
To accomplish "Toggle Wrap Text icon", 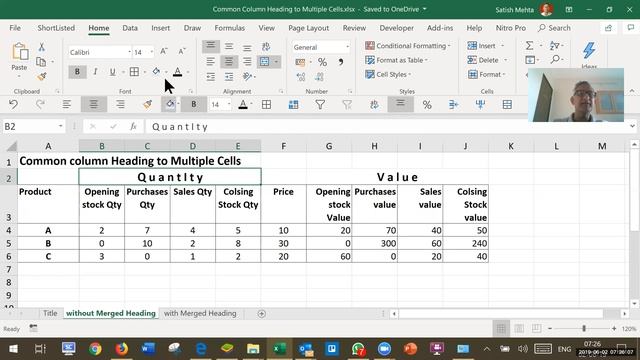I will tap(266, 46).
